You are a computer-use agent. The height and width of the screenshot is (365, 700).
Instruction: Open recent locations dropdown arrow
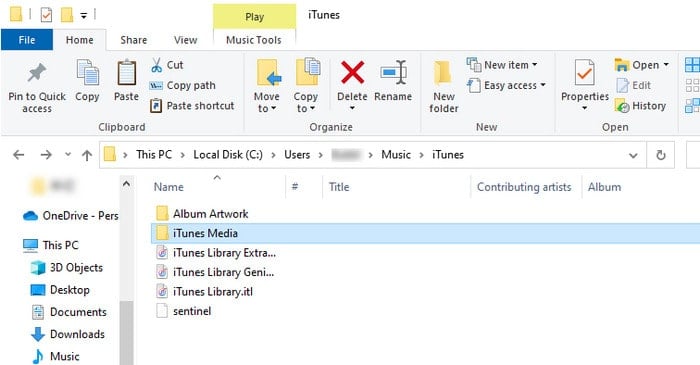click(x=67, y=154)
